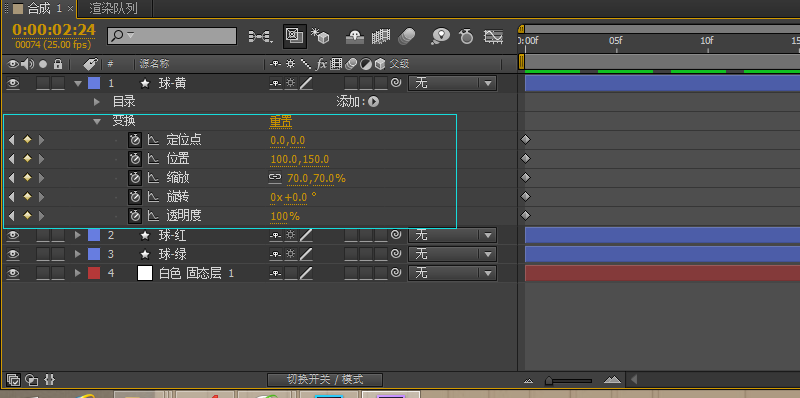Hide the 球-红 layer eye toggle
Viewport: 800px width, 398px height.
pos(13,235)
